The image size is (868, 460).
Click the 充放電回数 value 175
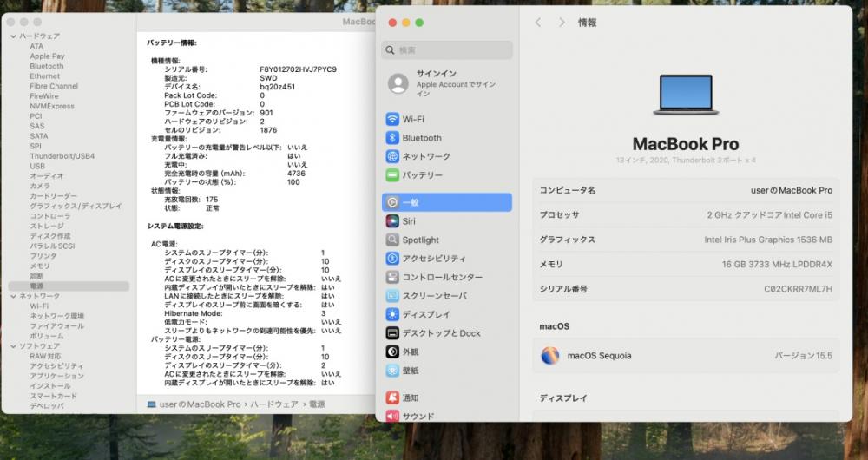tap(212, 200)
